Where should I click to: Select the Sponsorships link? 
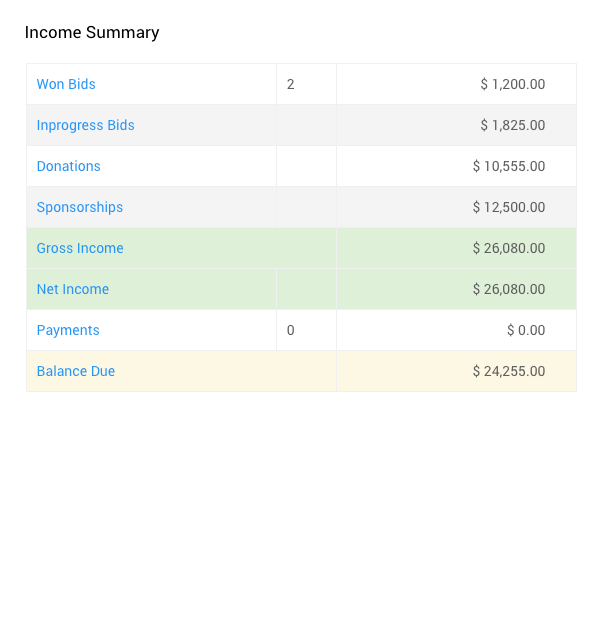click(80, 207)
